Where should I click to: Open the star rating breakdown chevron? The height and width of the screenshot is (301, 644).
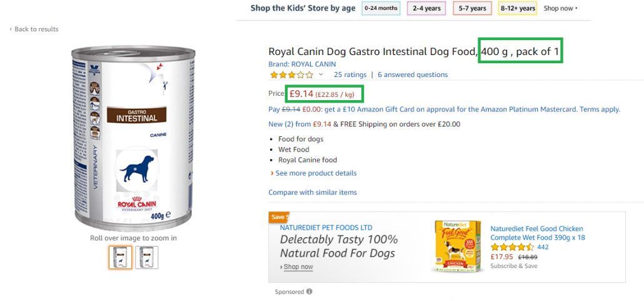[x=321, y=74]
